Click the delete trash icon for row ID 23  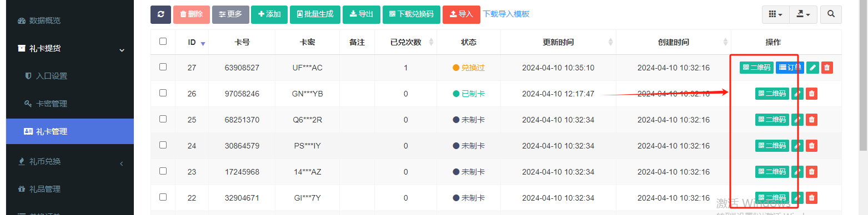(x=811, y=172)
